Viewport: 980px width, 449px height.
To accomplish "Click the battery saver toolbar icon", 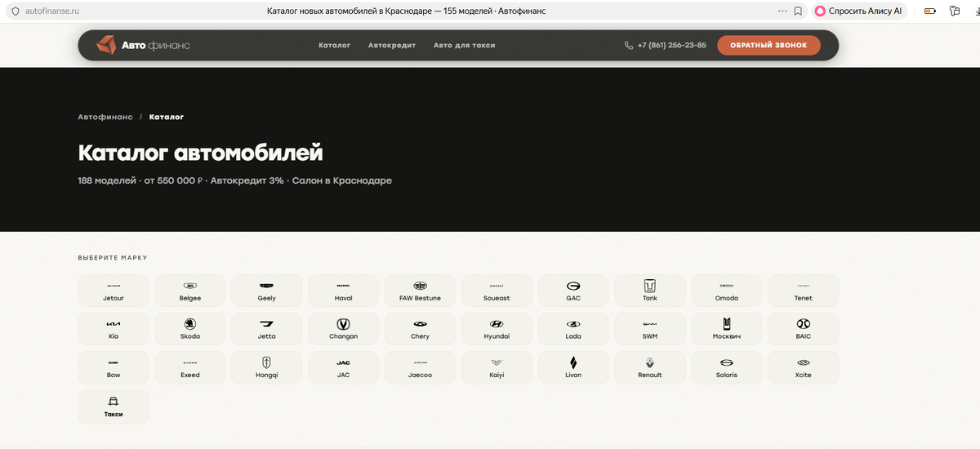I will coord(929,11).
